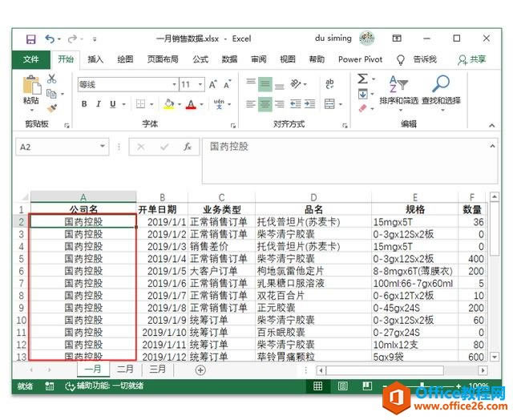
Task: Apply red font color A icon
Action: pos(191,104)
